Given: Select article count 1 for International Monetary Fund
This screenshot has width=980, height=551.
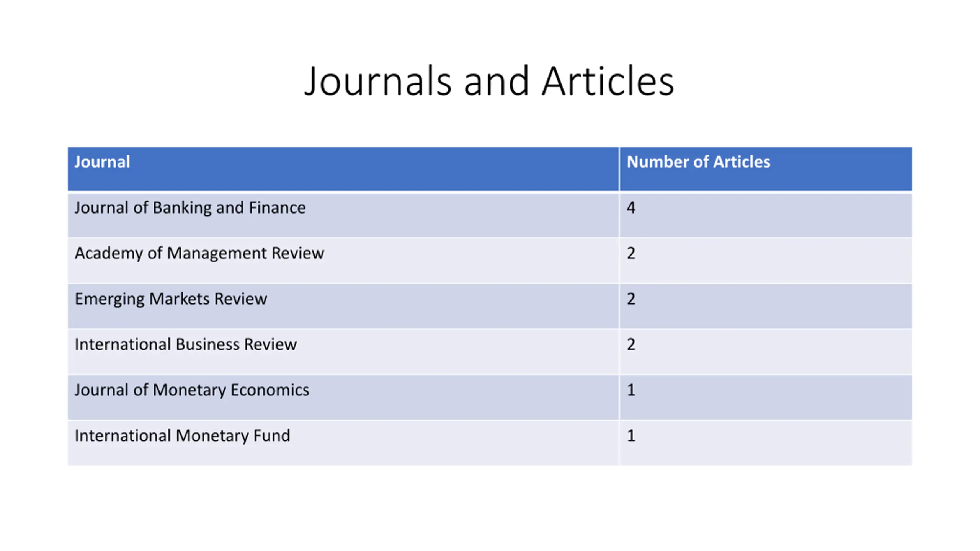Looking at the screenshot, I should click(x=766, y=443).
